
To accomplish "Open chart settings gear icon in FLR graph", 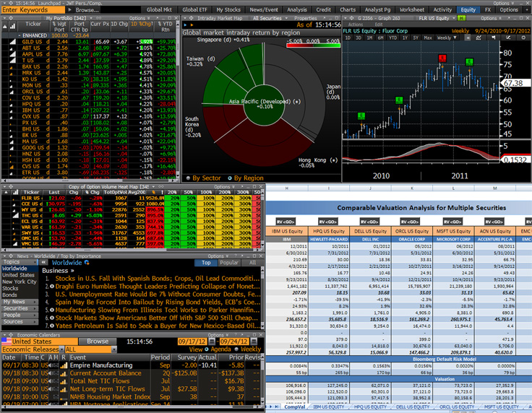I will coord(523,38).
